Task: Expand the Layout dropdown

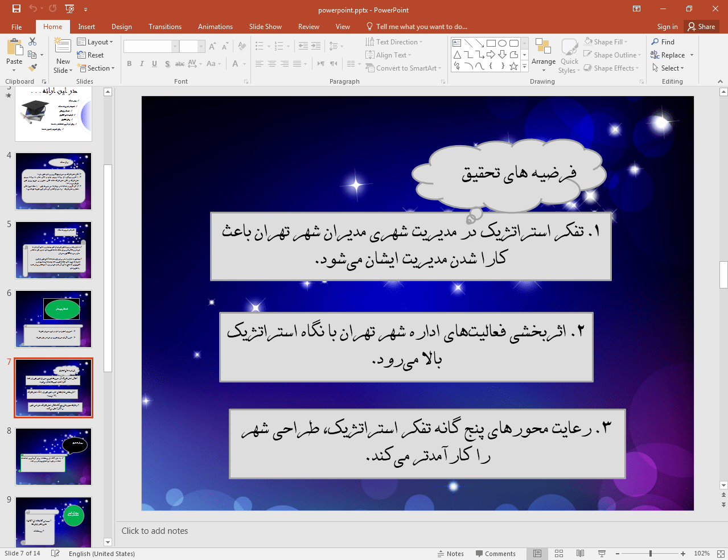Action: pyautogui.click(x=95, y=42)
